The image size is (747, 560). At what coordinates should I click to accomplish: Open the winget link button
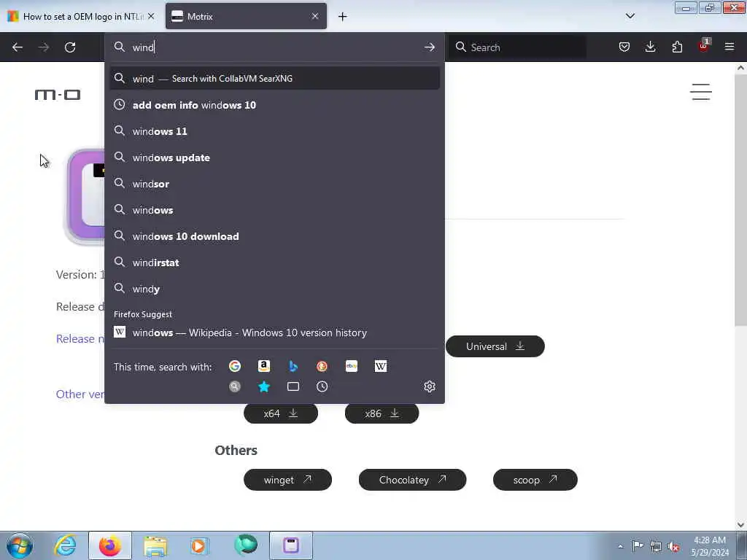(287, 480)
